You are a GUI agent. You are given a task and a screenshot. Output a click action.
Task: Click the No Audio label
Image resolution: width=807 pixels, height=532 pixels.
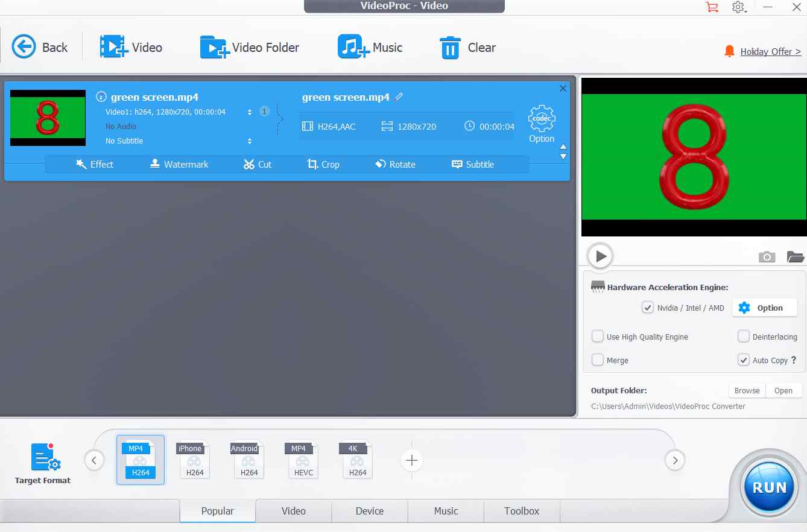tap(121, 127)
